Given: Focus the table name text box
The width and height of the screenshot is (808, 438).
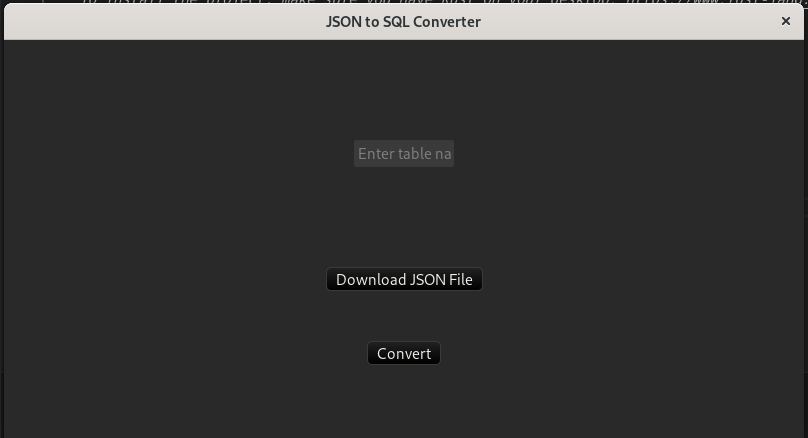Looking at the screenshot, I should point(403,154).
